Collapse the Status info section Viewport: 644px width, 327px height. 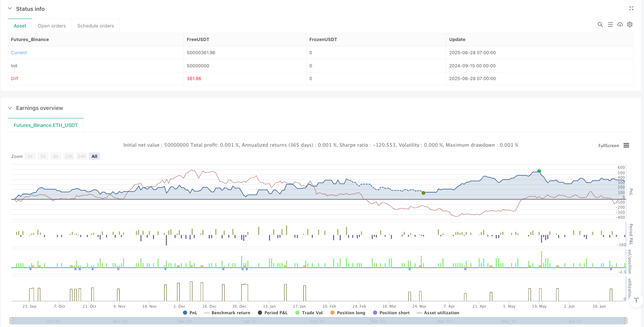[10, 9]
